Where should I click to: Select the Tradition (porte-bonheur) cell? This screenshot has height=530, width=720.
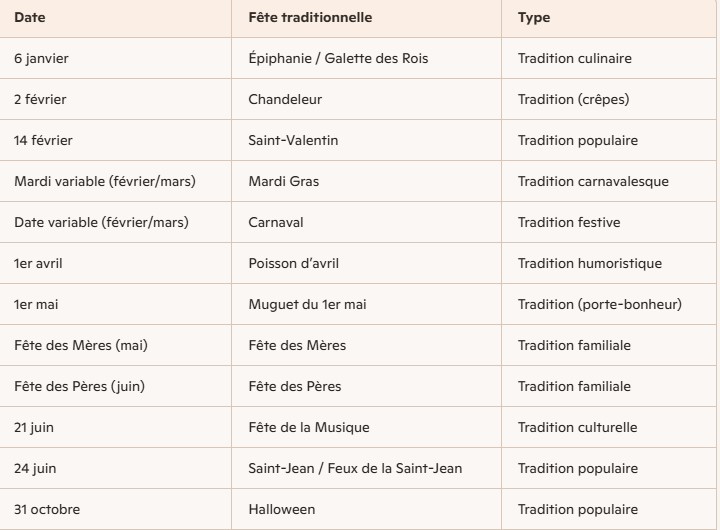(599, 305)
